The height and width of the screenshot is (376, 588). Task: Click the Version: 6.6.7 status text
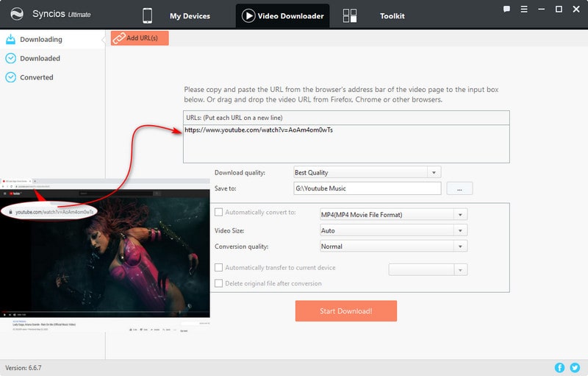click(x=24, y=368)
